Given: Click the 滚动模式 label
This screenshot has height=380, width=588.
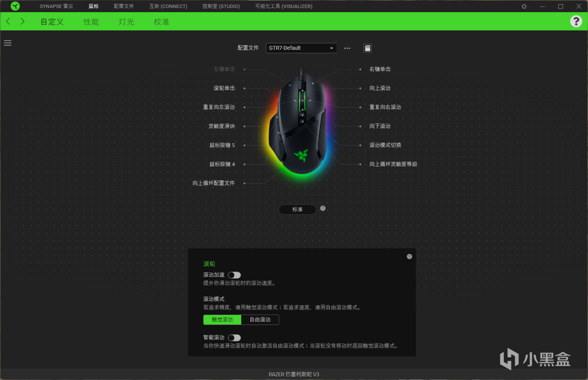Looking at the screenshot, I should point(214,299).
